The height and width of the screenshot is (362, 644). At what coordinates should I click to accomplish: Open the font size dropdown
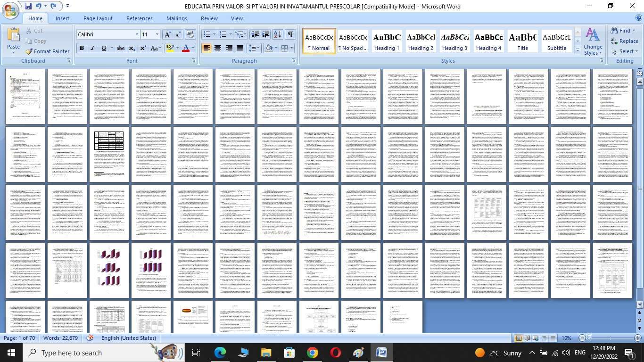(x=157, y=34)
